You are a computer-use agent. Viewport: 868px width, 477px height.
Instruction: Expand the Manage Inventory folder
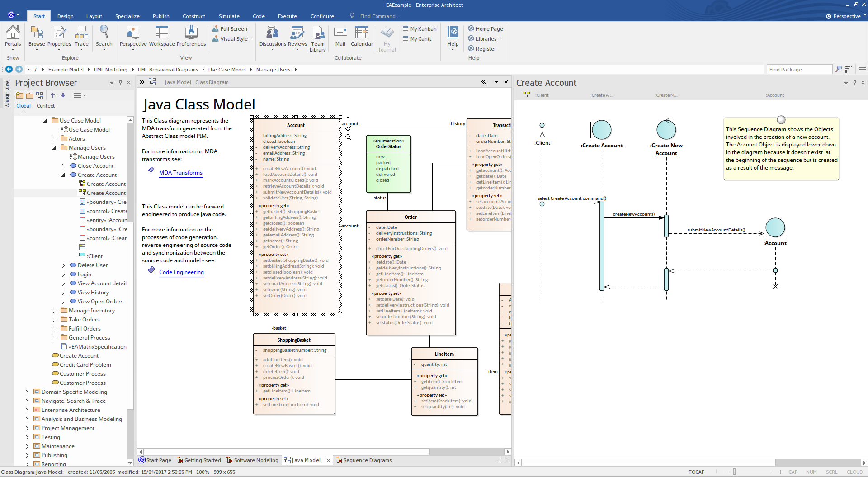coord(54,311)
